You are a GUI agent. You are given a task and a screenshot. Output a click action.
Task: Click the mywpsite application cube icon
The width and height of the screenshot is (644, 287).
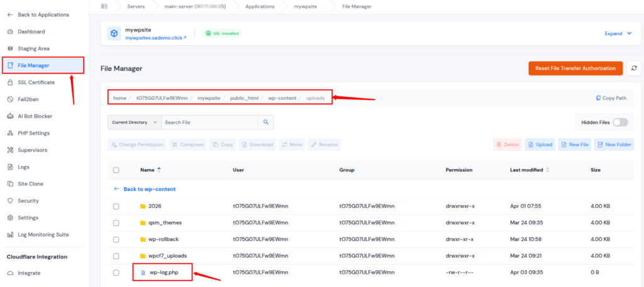point(114,34)
